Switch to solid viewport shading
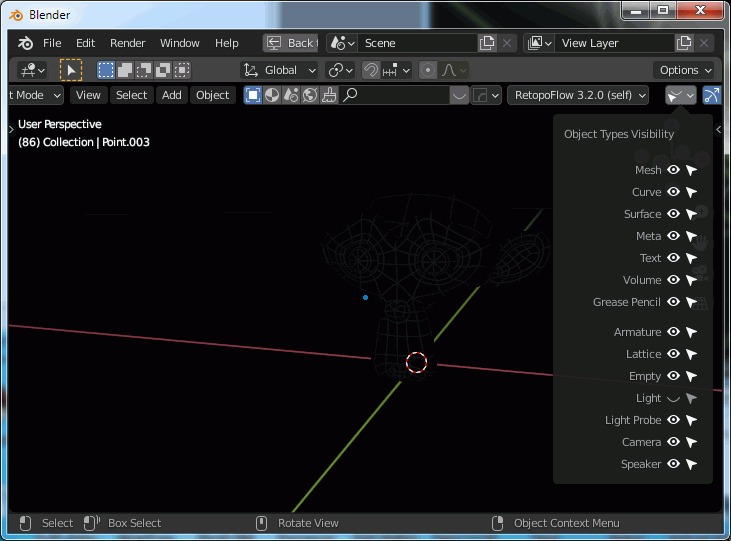The height and width of the screenshot is (541, 731). pyautogui.click(x=272, y=95)
